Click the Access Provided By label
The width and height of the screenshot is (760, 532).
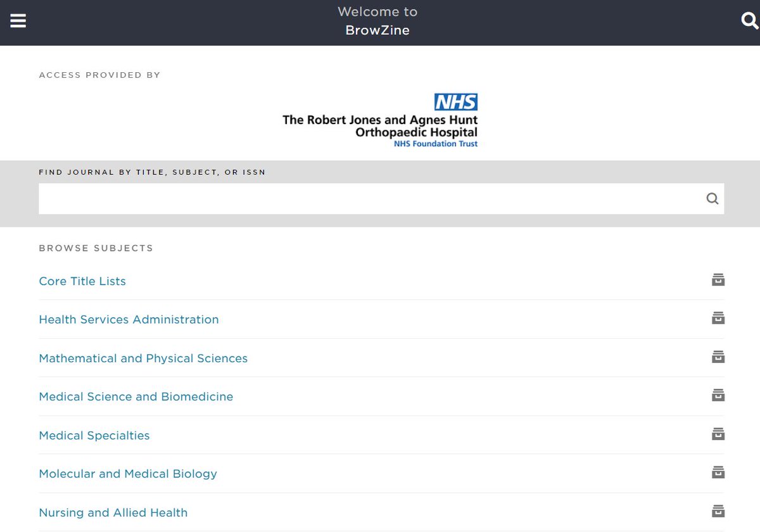[99, 75]
